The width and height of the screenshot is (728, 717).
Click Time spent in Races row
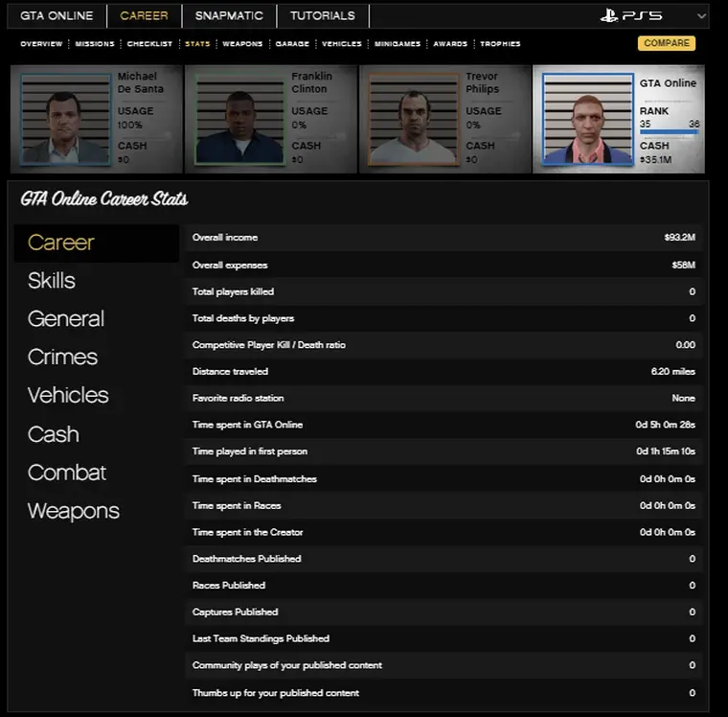pyautogui.click(x=444, y=505)
